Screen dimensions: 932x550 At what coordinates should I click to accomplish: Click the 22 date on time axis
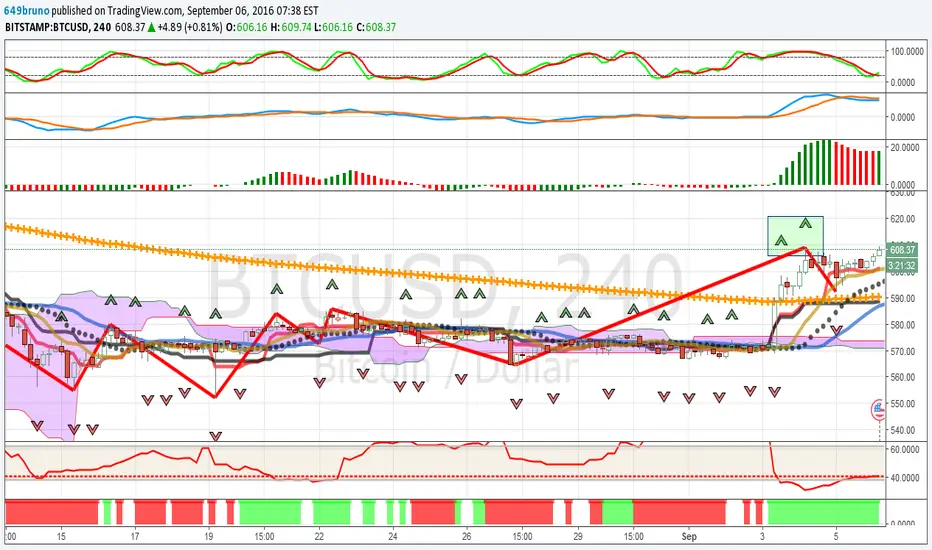coord(319,536)
